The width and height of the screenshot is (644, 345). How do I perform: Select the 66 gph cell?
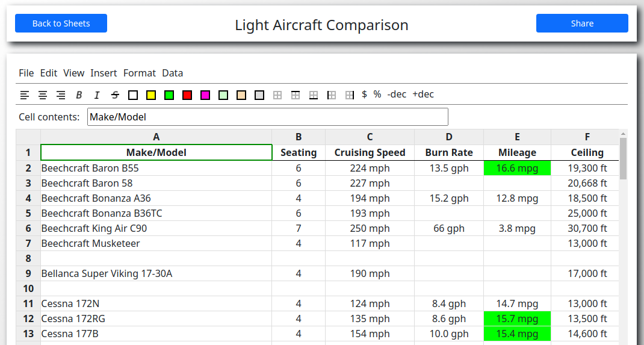coord(449,228)
